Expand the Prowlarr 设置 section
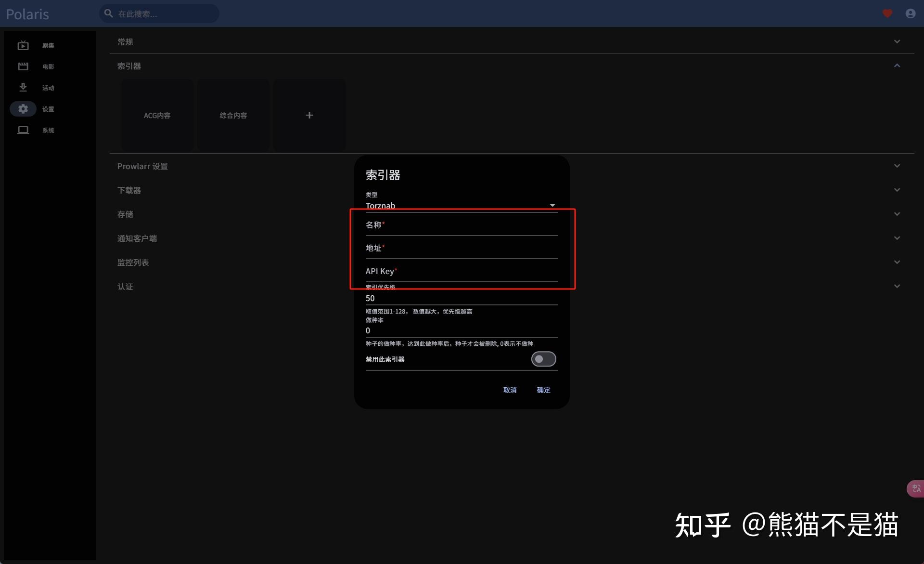Viewport: 924px width, 564px height. [897, 166]
